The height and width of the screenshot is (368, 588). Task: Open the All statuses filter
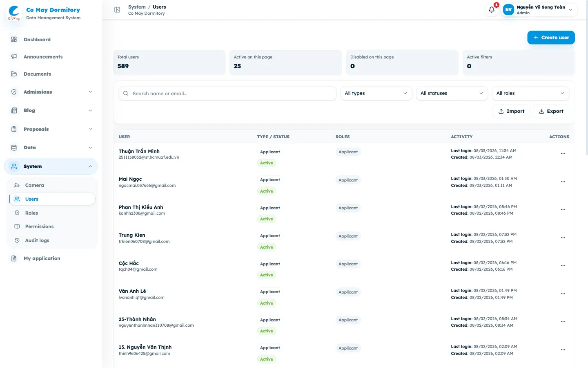[x=452, y=93]
